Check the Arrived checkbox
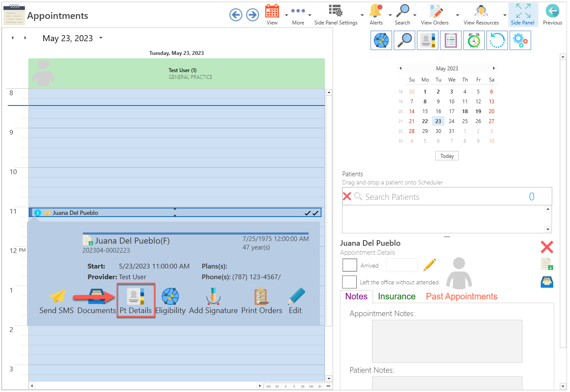 [350, 265]
